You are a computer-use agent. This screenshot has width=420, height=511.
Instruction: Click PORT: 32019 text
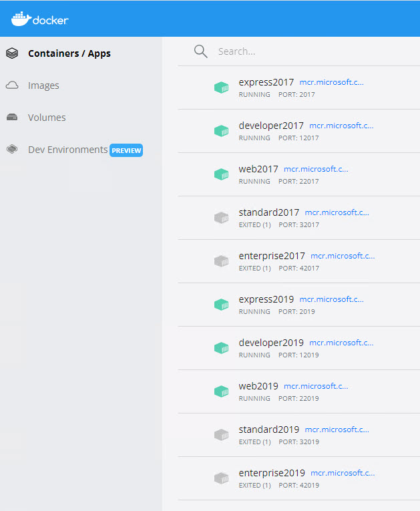[x=298, y=442]
